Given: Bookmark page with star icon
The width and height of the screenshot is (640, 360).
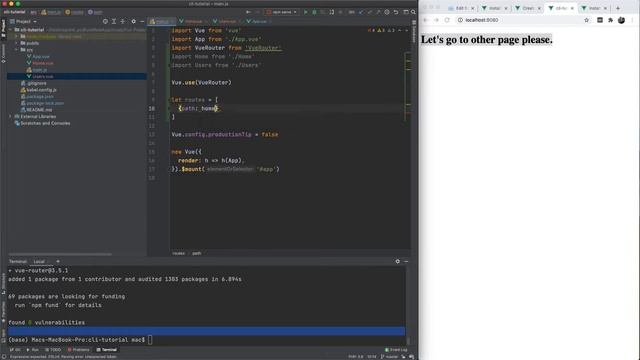Looking at the screenshot, I should pos(587,20).
